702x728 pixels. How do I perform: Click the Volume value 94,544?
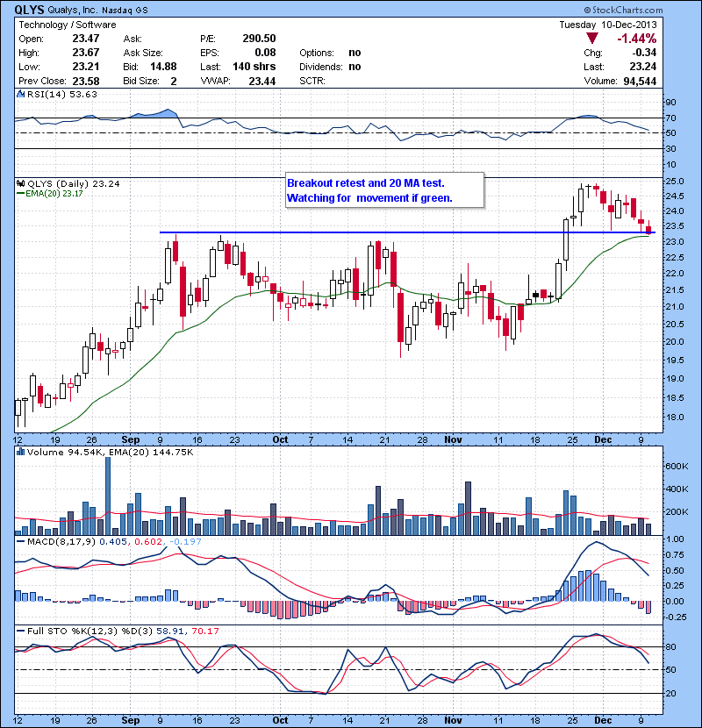coord(640,82)
